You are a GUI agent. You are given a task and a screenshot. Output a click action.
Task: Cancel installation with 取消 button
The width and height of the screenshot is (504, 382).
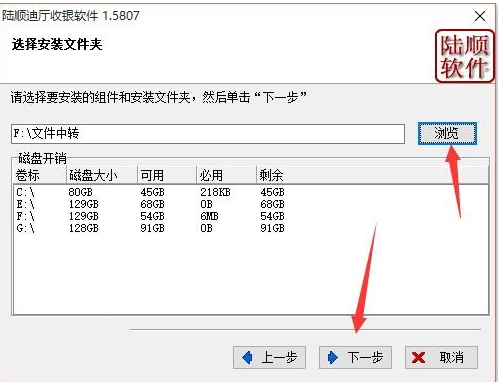[441, 357]
